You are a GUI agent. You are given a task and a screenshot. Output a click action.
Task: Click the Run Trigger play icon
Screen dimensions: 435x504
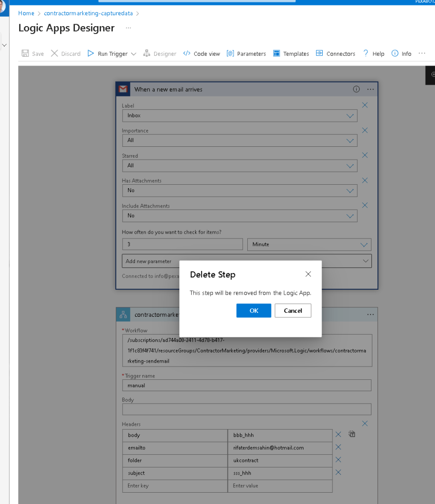tap(91, 53)
